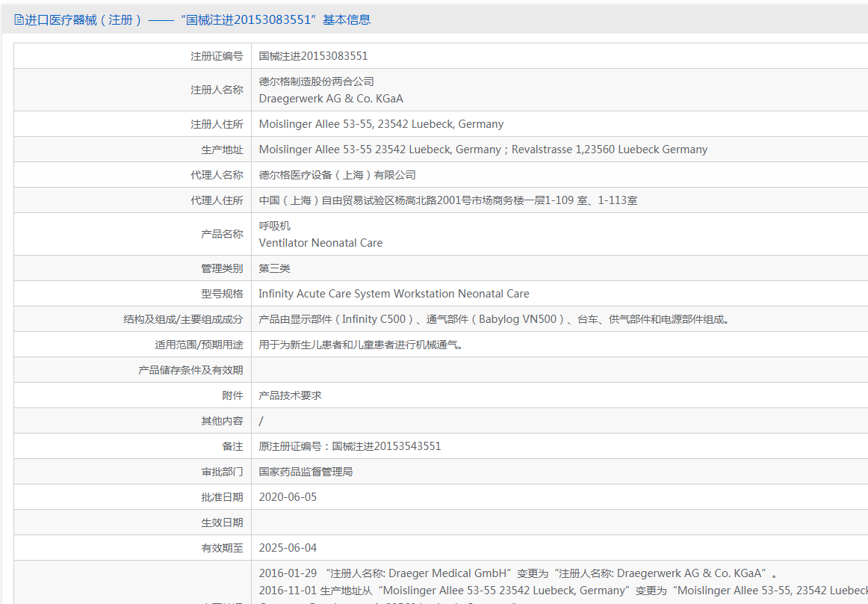Select the 其他内容 label
The width and height of the screenshot is (868, 604).
coord(222,422)
